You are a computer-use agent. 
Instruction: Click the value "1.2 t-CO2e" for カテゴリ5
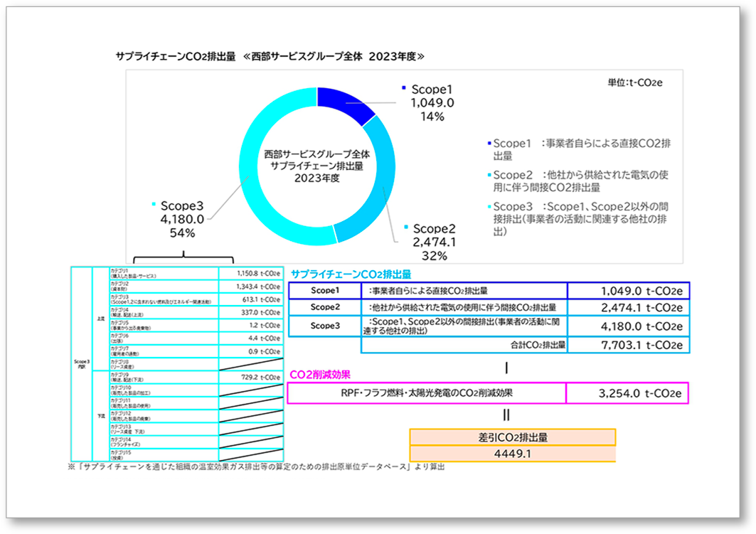[x=251, y=326]
